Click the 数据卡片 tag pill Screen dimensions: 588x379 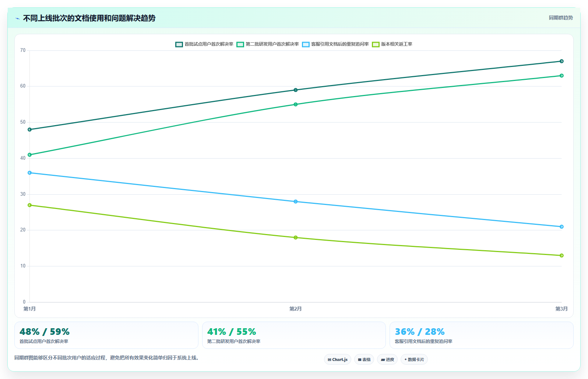click(x=414, y=359)
